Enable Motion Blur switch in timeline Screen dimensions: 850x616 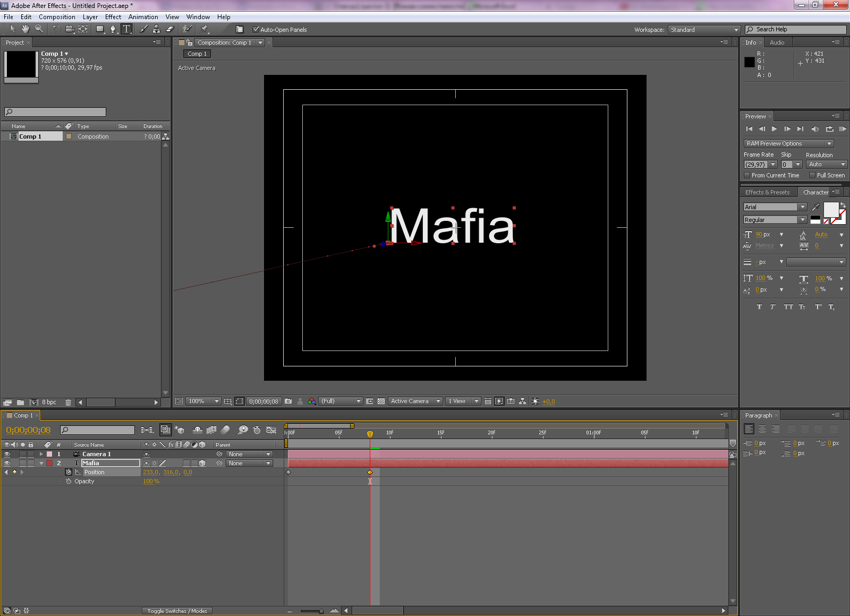(225, 430)
